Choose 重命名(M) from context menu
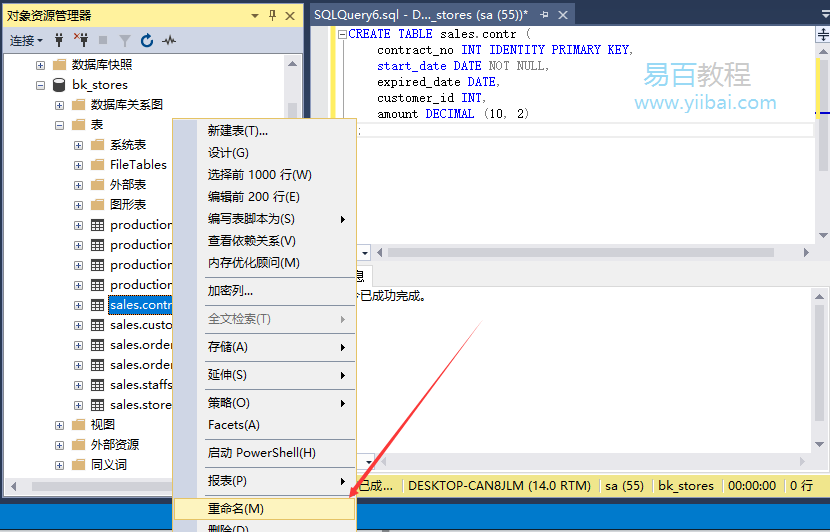The height and width of the screenshot is (532, 830). 265,509
